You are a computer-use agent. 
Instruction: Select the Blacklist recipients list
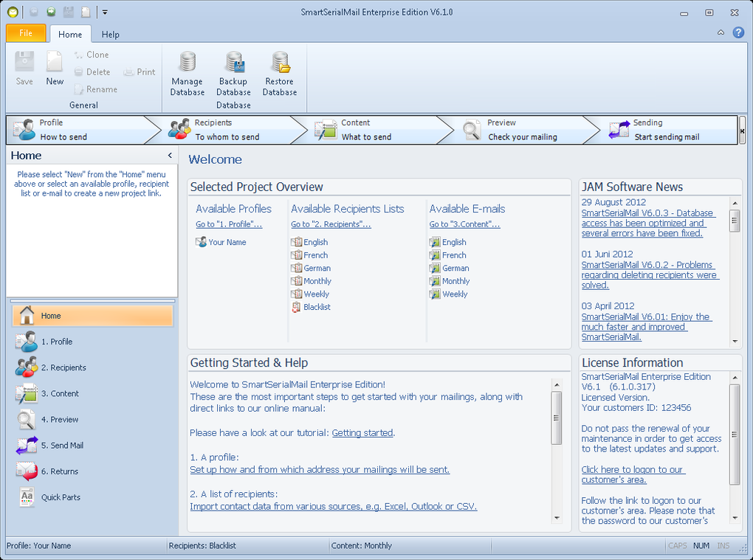[x=312, y=307]
